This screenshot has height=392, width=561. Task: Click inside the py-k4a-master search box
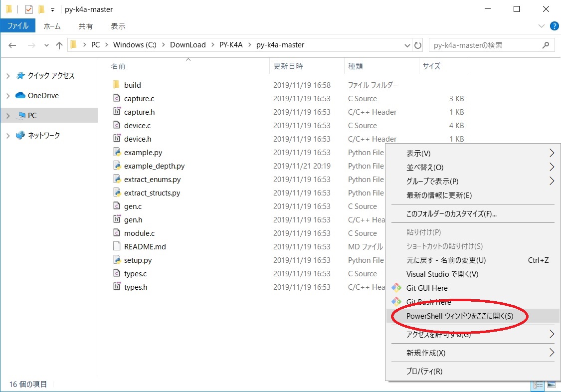pyautogui.click(x=484, y=44)
